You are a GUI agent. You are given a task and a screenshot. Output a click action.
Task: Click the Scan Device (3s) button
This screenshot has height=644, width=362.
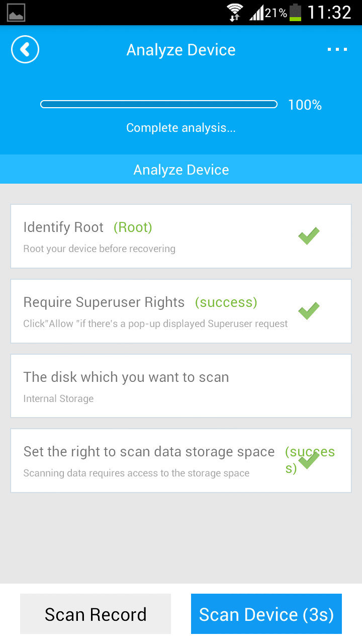[266, 614]
